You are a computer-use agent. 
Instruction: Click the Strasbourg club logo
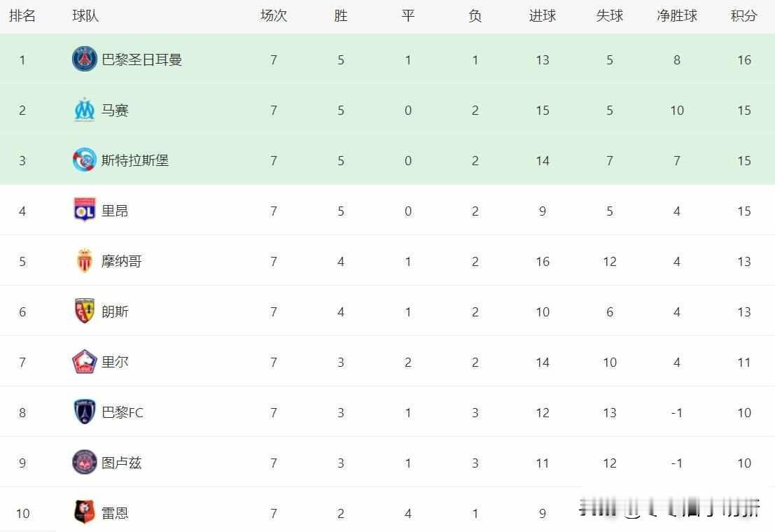[84, 160]
